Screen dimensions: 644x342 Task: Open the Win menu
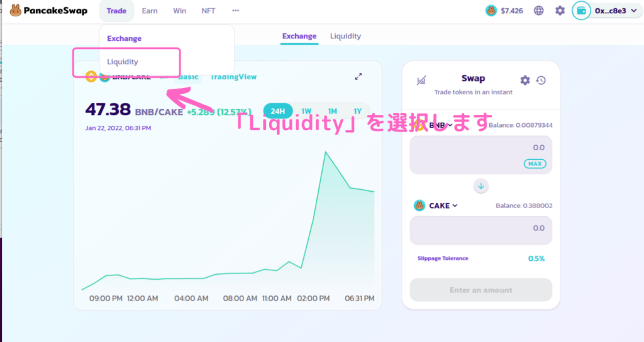coord(179,11)
